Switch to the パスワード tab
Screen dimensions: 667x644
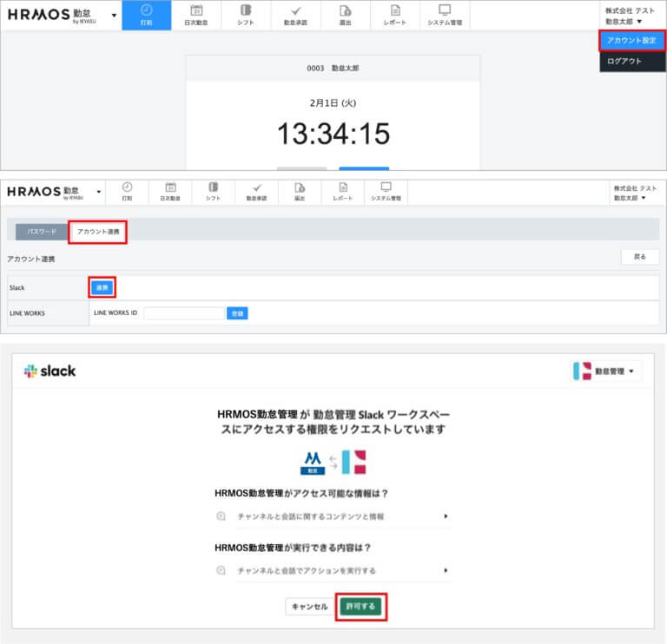[x=42, y=232]
